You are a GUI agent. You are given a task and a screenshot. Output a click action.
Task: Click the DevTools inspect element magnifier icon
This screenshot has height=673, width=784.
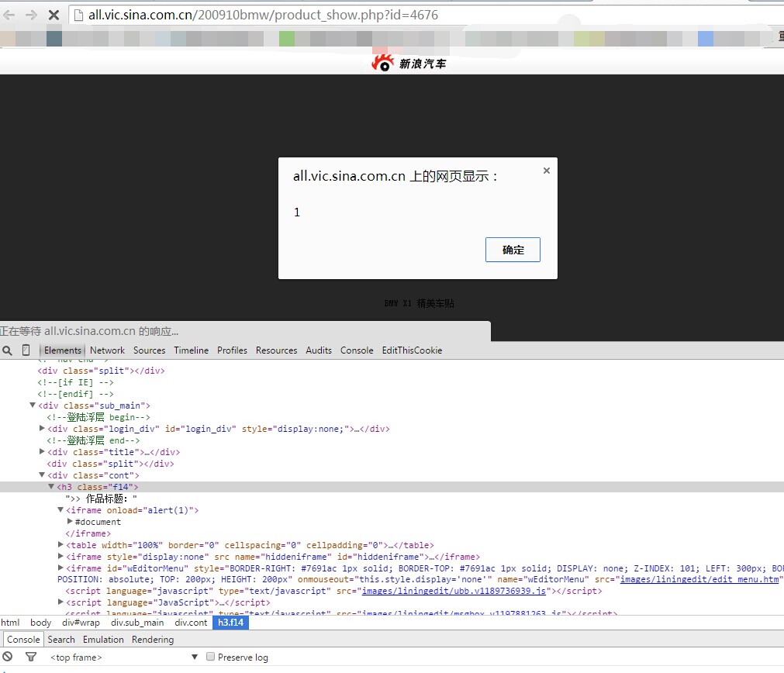(7, 350)
